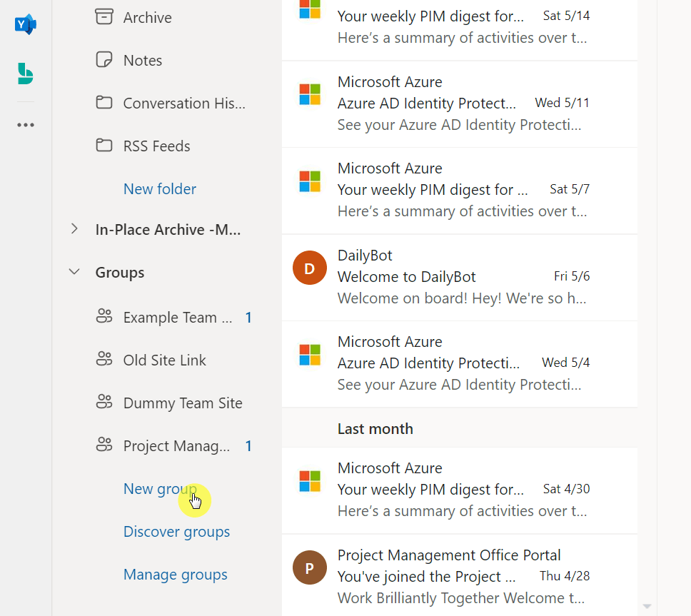691x616 pixels.
Task: Open the Azure AD Identity email from Wed 5/4
Action: [x=460, y=364]
